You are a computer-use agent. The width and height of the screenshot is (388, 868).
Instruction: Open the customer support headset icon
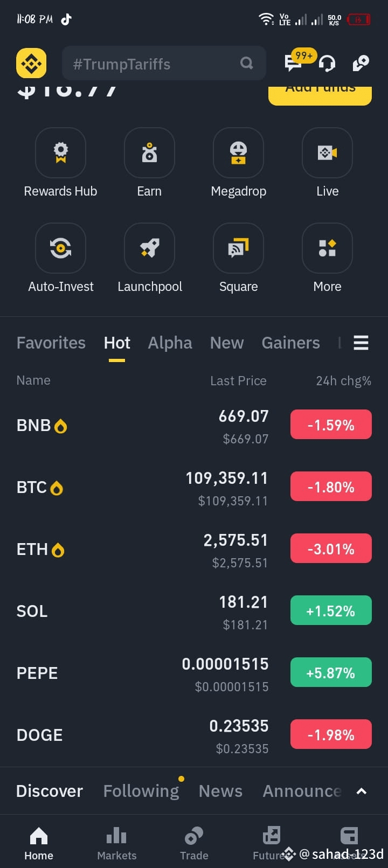327,64
